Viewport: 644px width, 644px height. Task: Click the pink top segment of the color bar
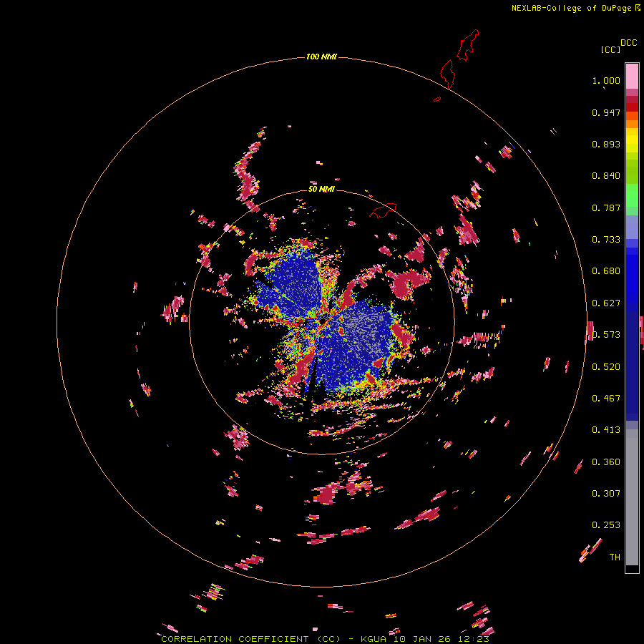tap(632, 77)
